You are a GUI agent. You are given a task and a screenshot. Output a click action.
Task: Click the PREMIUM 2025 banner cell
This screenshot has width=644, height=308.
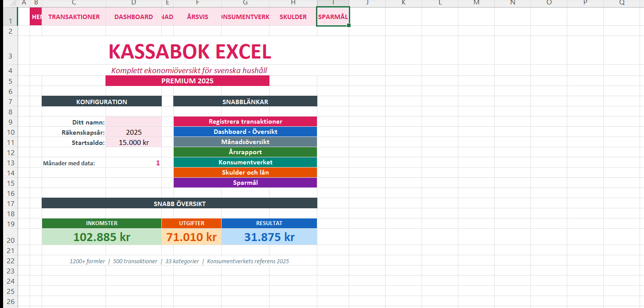click(x=187, y=81)
